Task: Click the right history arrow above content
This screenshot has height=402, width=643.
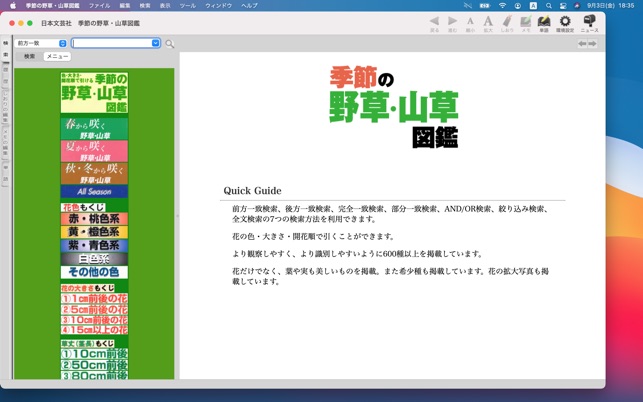Action: click(x=592, y=43)
